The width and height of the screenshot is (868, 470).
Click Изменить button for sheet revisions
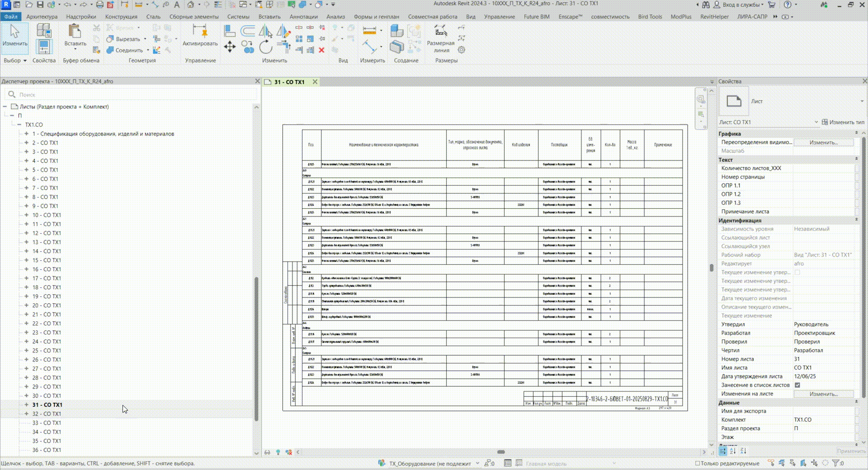click(823, 394)
